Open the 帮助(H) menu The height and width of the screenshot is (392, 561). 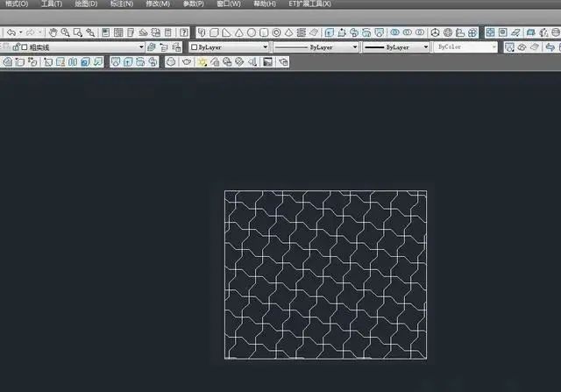click(x=265, y=4)
